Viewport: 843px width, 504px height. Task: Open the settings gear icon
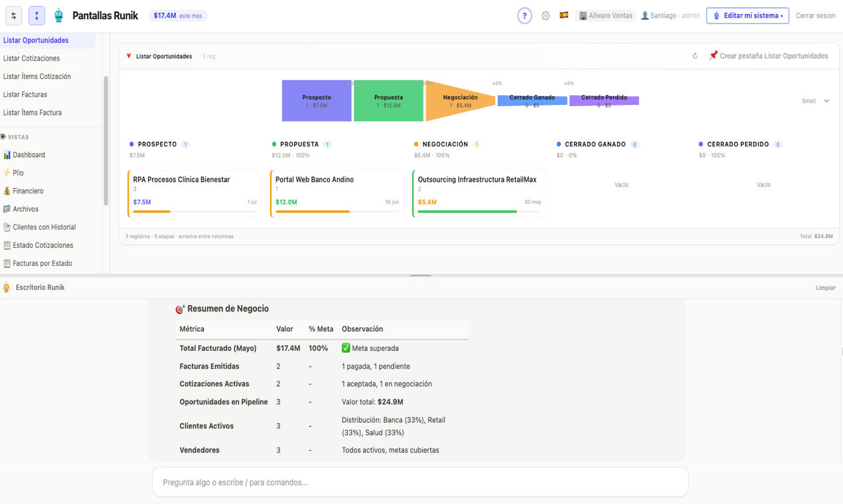click(x=546, y=16)
